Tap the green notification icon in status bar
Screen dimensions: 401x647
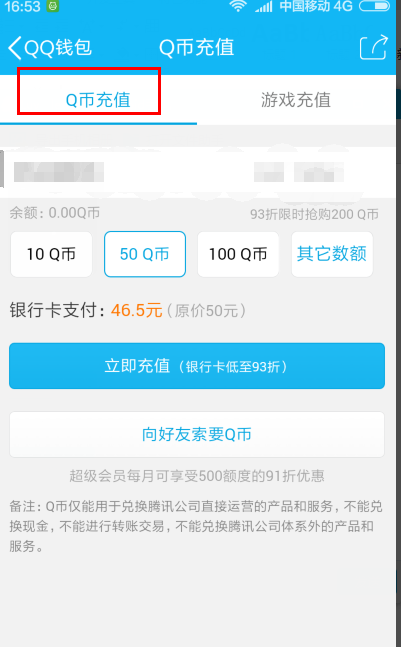(53, 6)
